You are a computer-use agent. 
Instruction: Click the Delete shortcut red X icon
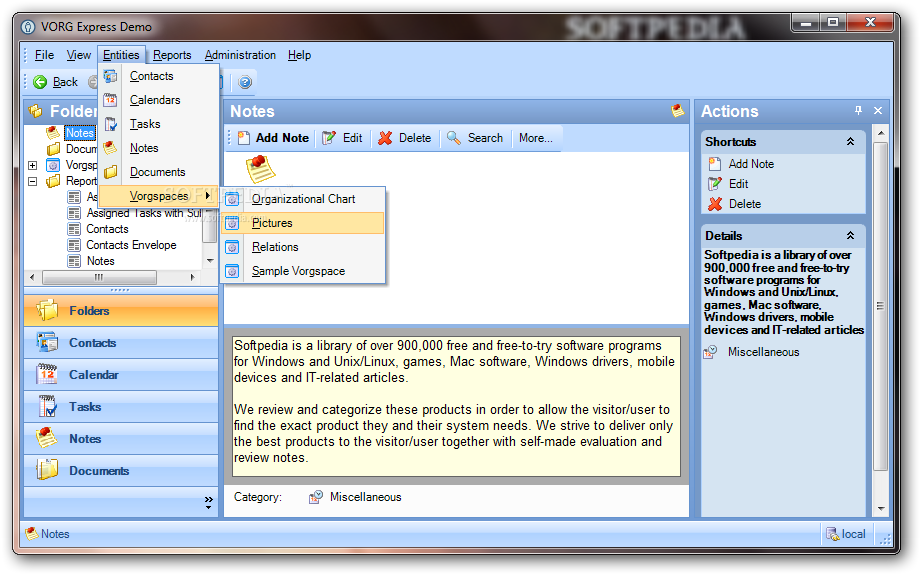point(715,204)
